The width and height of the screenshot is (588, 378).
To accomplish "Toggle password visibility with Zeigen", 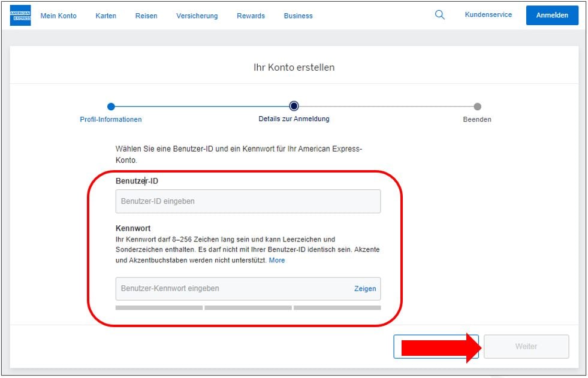I will (365, 289).
